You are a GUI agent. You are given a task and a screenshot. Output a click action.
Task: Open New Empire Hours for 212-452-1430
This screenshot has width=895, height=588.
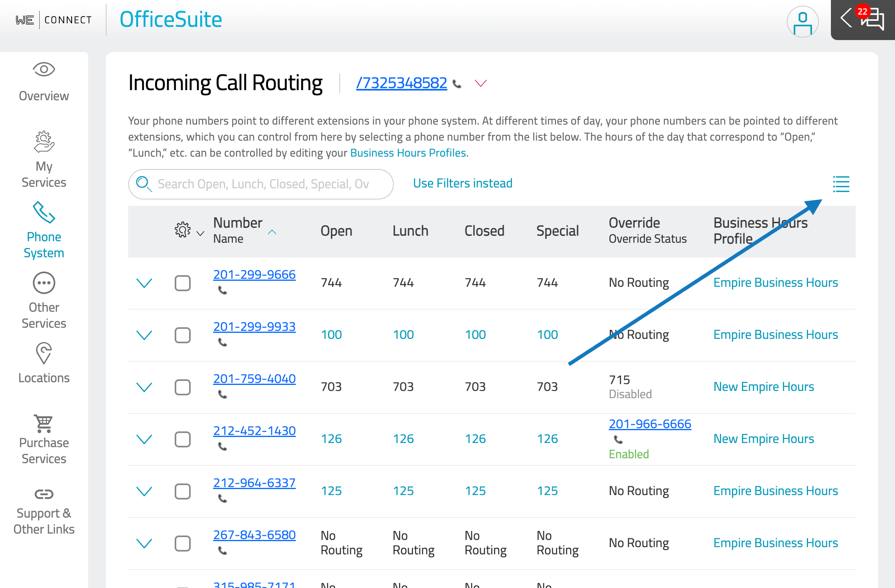click(x=764, y=439)
